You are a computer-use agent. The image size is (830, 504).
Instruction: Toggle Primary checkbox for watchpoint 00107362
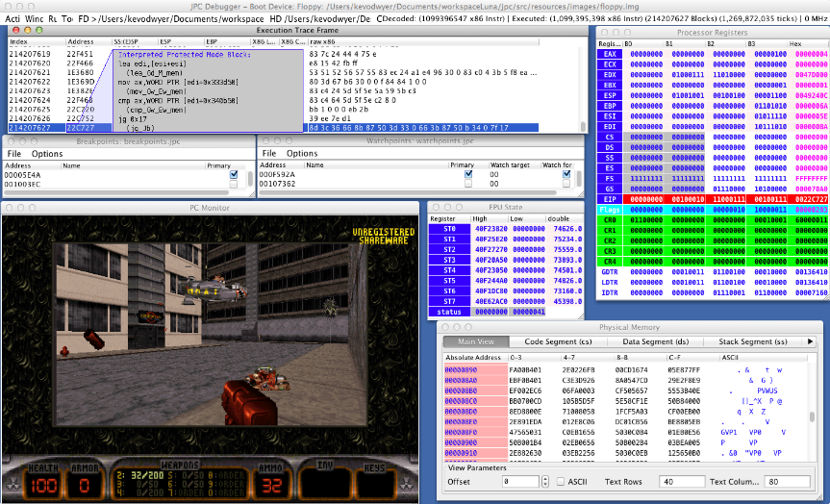tap(468, 183)
